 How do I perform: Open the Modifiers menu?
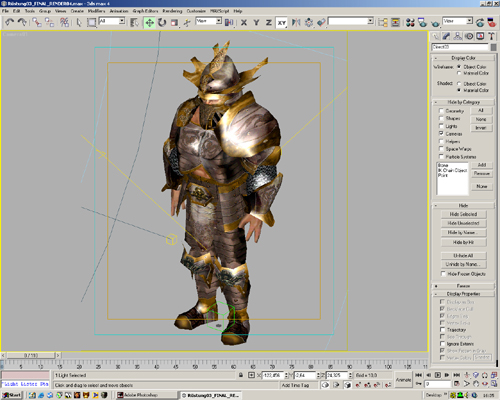pyautogui.click(x=96, y=11)
